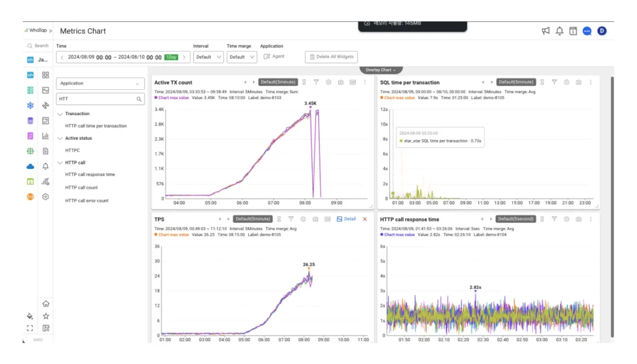Viewport: 637px width, 364px height.
Task: Select HTTP call count metric
Action: (x=81, y=188)
